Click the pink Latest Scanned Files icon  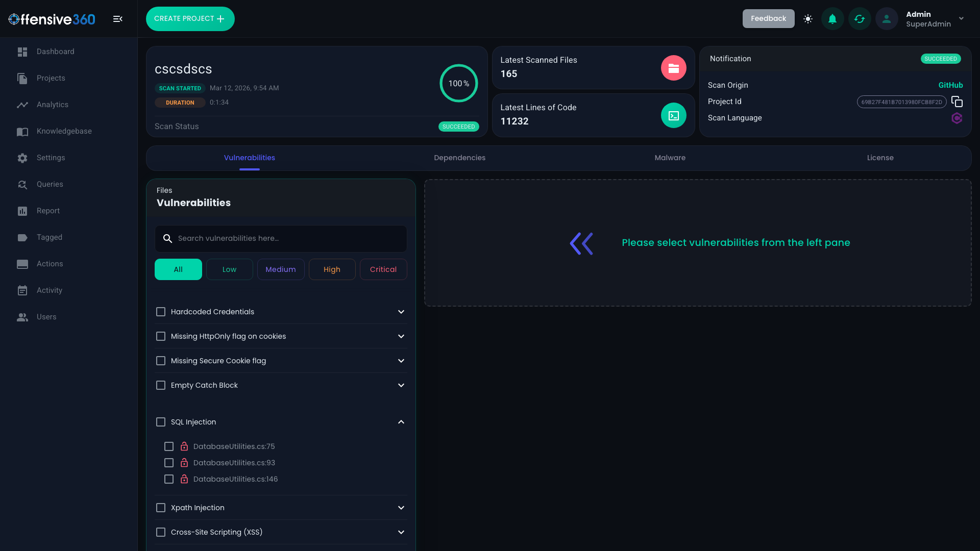tap(673, 68)
